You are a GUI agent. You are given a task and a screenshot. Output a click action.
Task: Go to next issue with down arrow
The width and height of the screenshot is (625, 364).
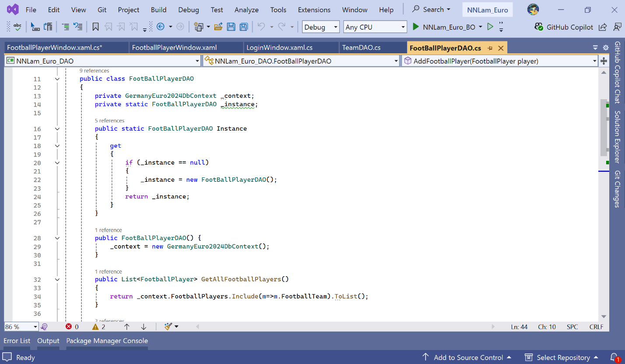click(x=143, y=326)
